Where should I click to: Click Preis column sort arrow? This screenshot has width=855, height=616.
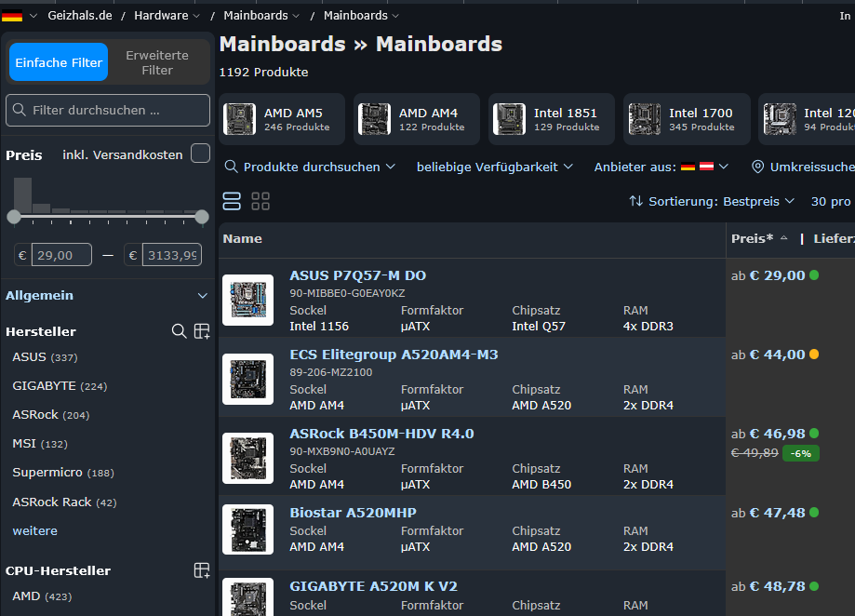coord(783,238)
